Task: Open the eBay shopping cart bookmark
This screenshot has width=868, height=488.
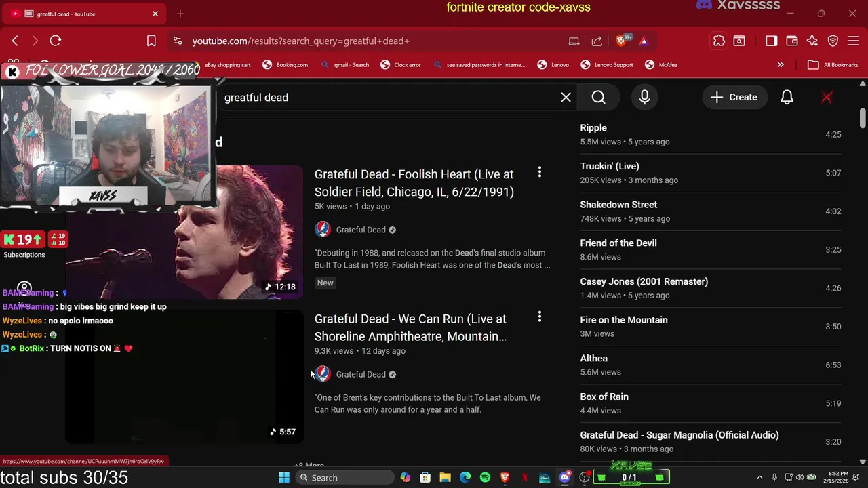Action: (x=228, y=65)
